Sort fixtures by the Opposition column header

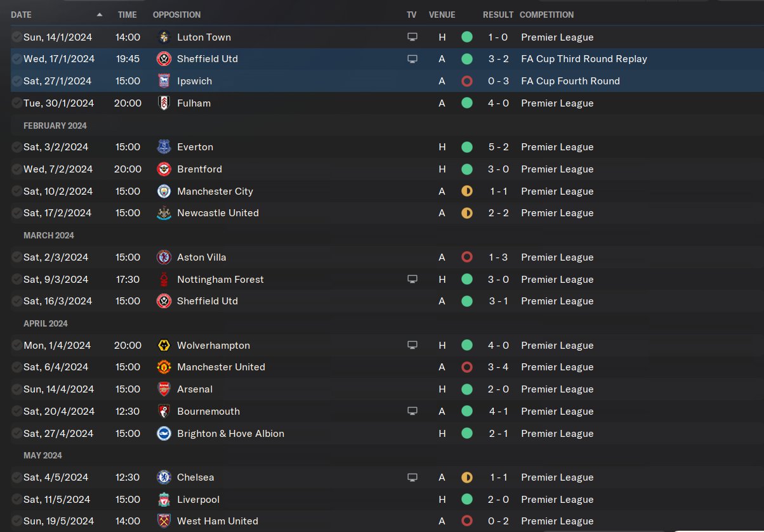click(176, 15)
